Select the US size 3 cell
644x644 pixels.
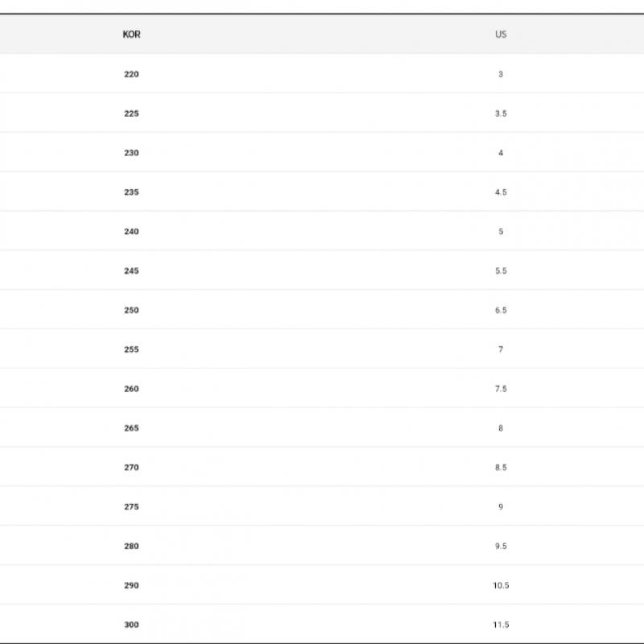coord(501,74)
